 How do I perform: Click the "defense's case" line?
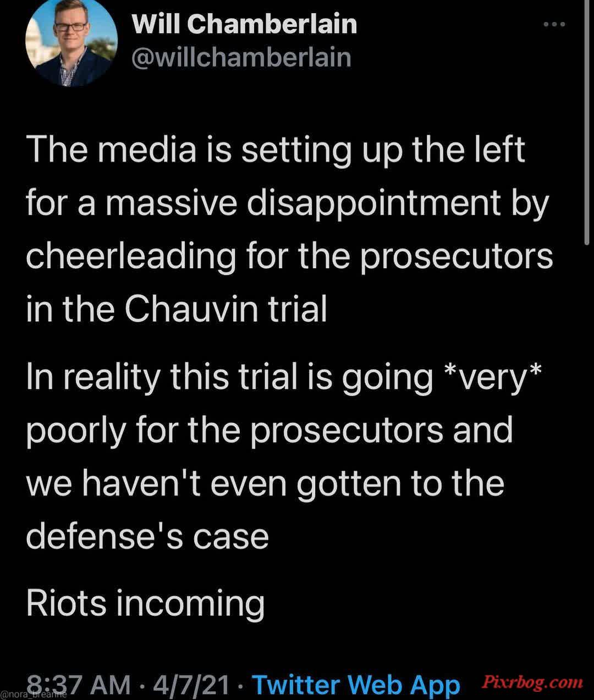[x=147, y=536]
